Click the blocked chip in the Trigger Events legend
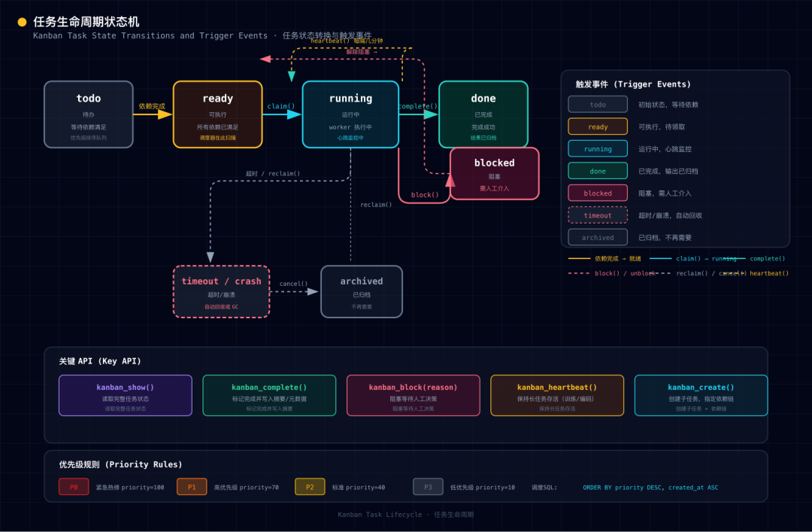This screenshot has height=532, width=812. point(598,193)
